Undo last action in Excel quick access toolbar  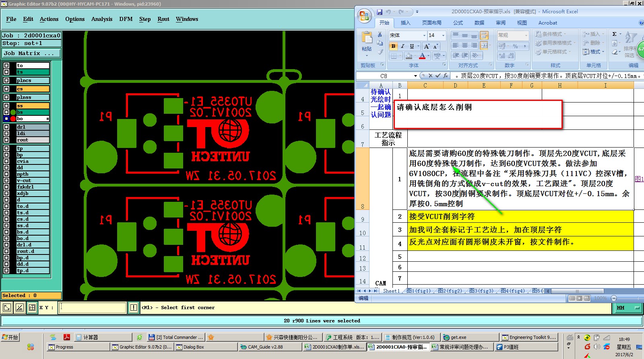point(388,12)
